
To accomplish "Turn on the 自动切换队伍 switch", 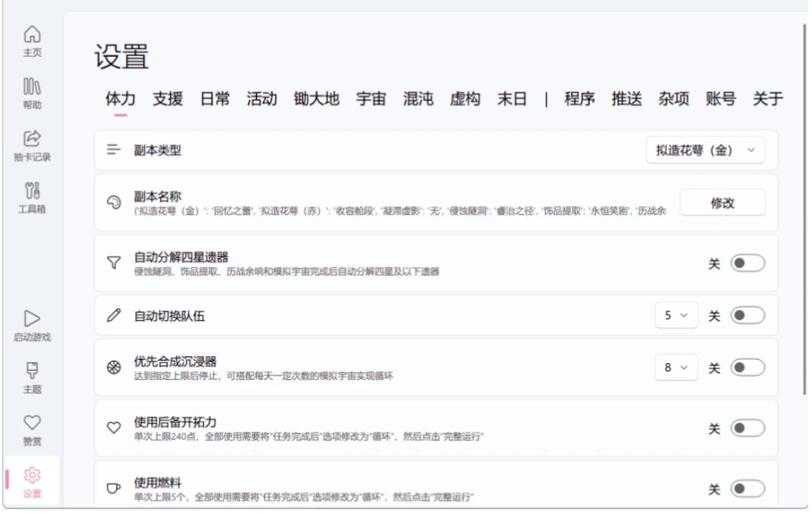I will 747,315.
